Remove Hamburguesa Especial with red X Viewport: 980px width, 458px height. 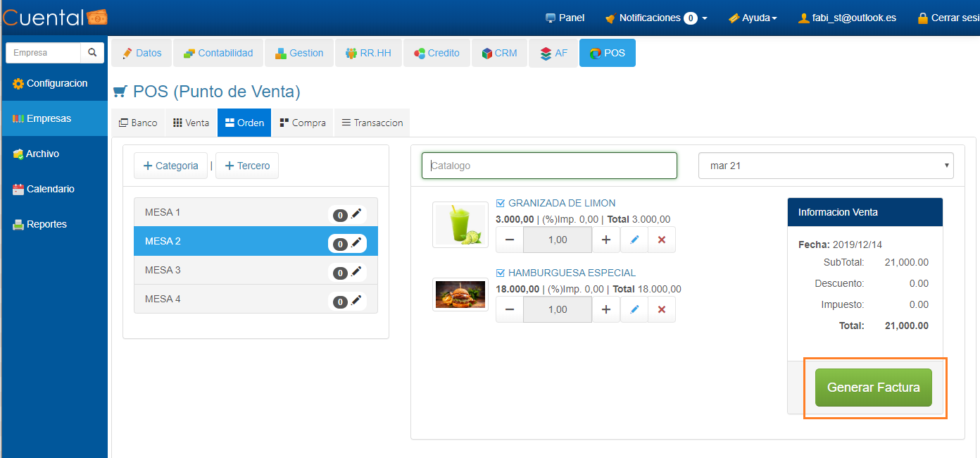click(662, 309)
